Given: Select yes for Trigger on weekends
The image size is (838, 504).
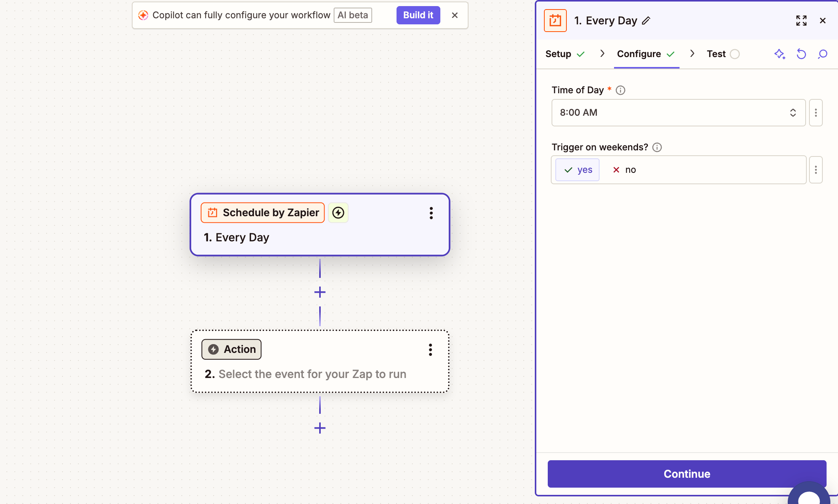Looking at the screenshot, I should [x=577, y=170].
